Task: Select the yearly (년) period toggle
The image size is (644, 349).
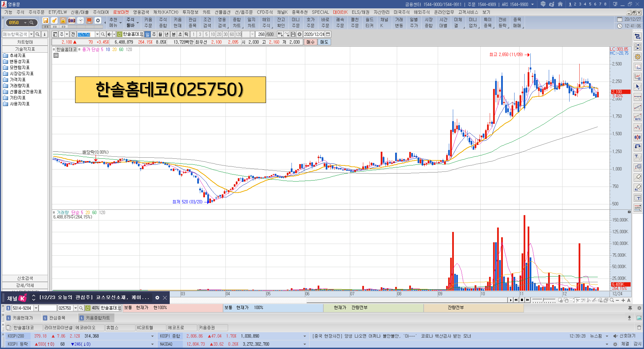Action: tap(167, 34)
